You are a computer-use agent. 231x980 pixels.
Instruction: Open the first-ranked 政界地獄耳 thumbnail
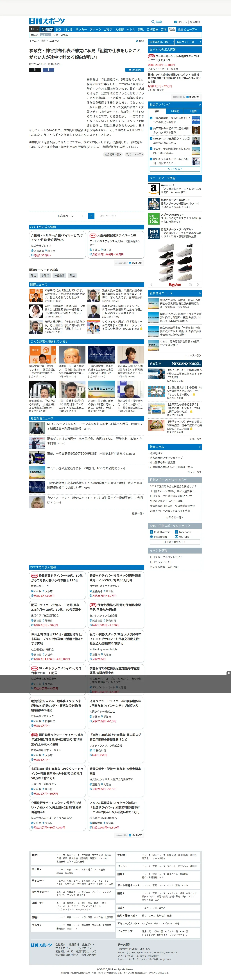[x=196, y=120]
